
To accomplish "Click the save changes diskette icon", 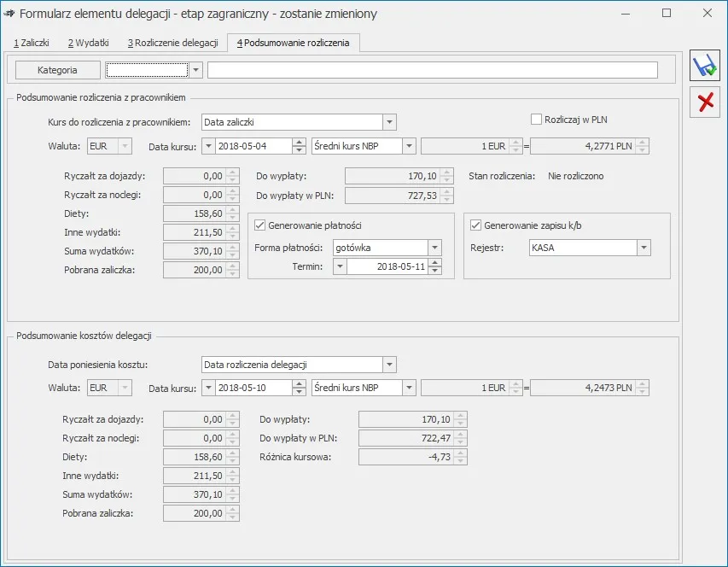I will pos(705,67).
